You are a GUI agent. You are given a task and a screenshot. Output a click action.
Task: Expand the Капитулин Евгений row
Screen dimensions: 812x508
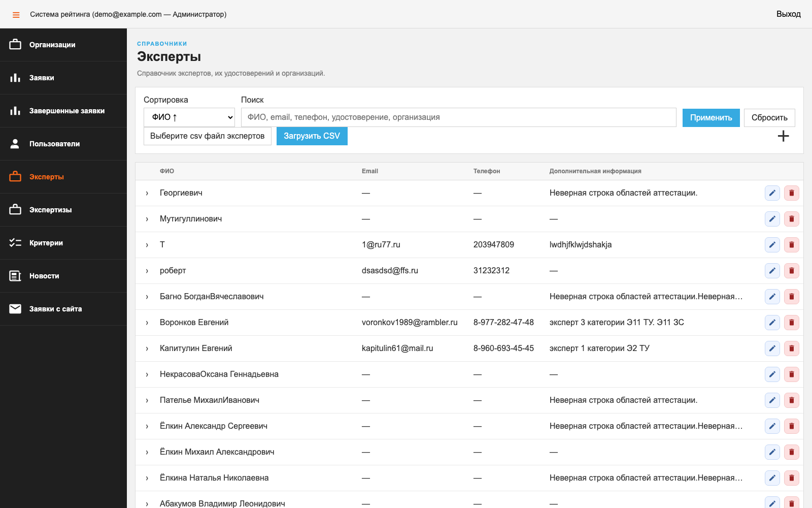[147, 349]
